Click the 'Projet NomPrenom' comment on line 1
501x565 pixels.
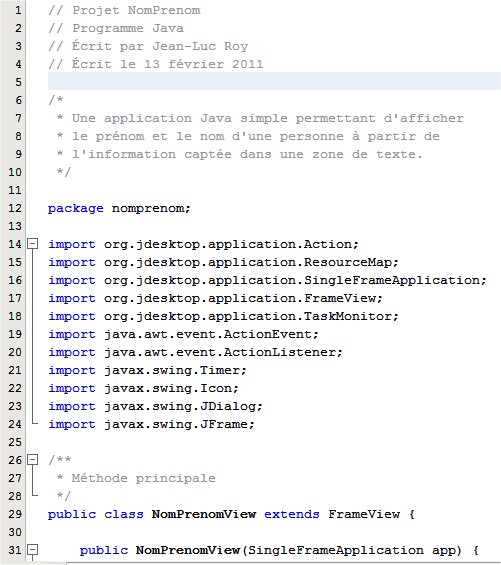(x=136, y=10)
